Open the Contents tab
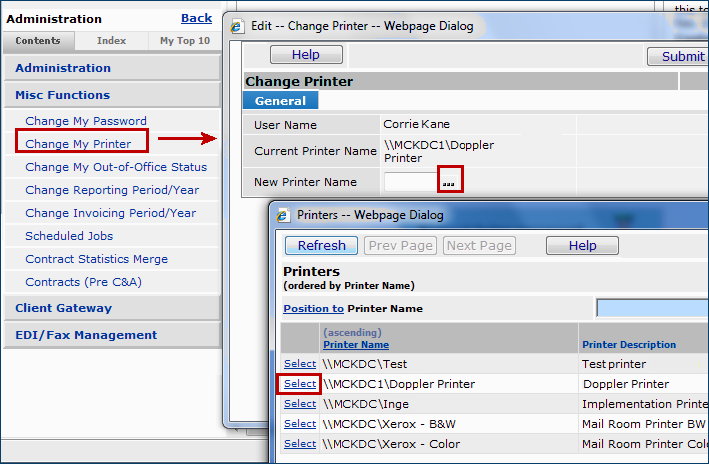The height and width of the screenshot is (464, 709). (x=38, y=41)
